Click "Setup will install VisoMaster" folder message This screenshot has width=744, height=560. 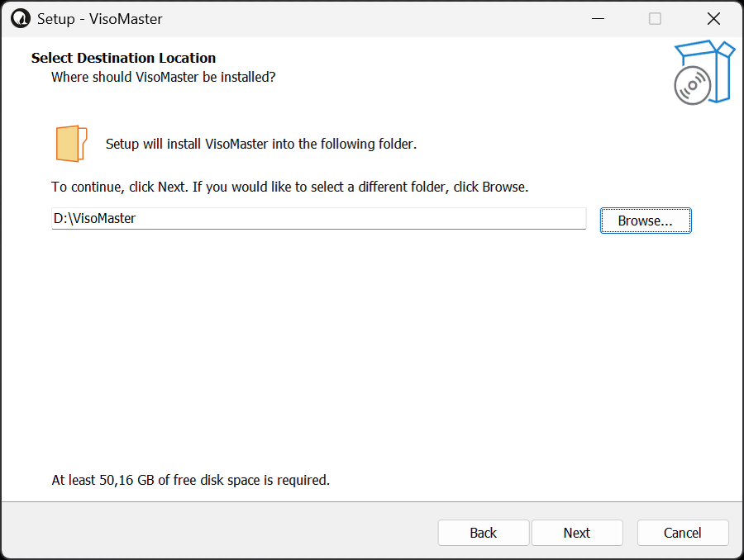click(261, 144)
